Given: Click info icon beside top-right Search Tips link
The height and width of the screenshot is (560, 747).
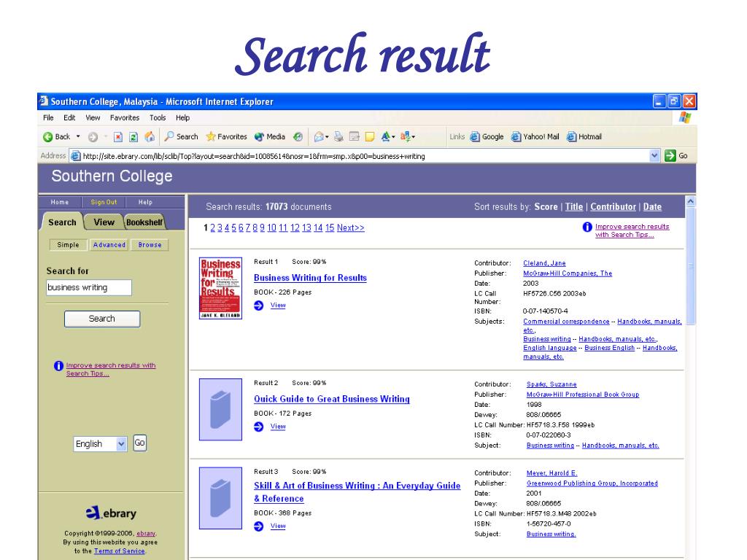Looking at the screenshot, I should pyautogui.click(x=587, y=227).
